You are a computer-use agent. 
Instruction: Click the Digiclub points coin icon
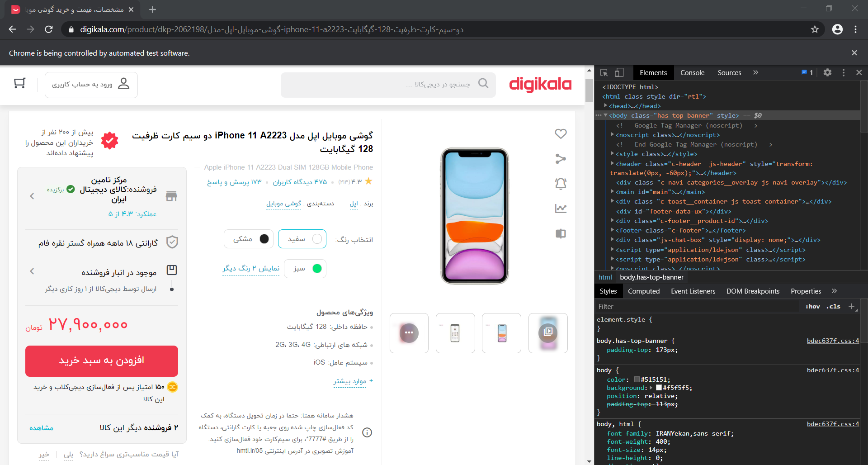172,387
